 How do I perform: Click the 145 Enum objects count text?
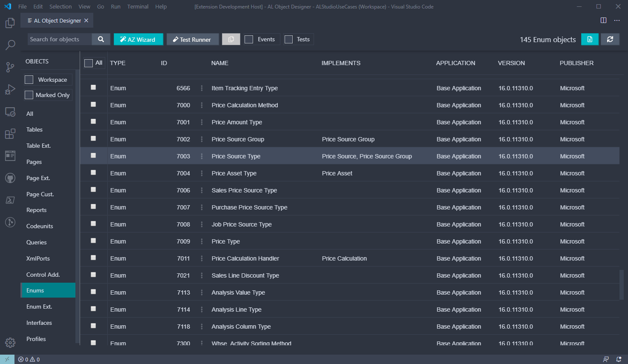click(x=548, y=40)
